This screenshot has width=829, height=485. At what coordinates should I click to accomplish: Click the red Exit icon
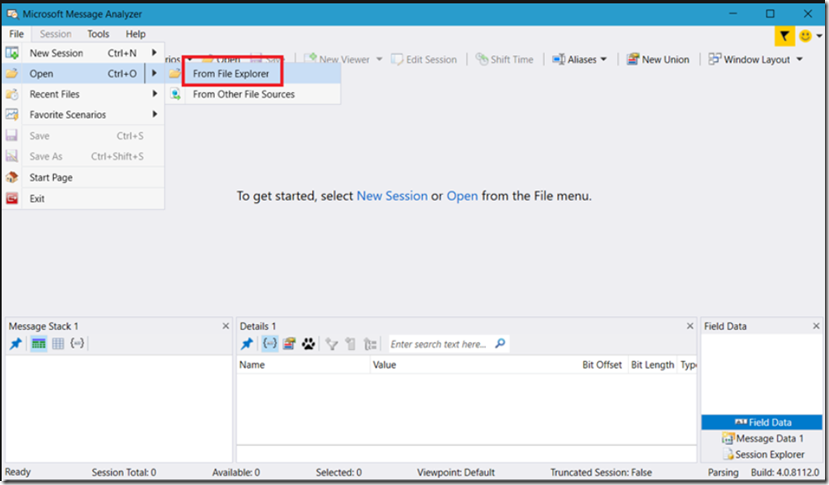click(x=12, y=199)
